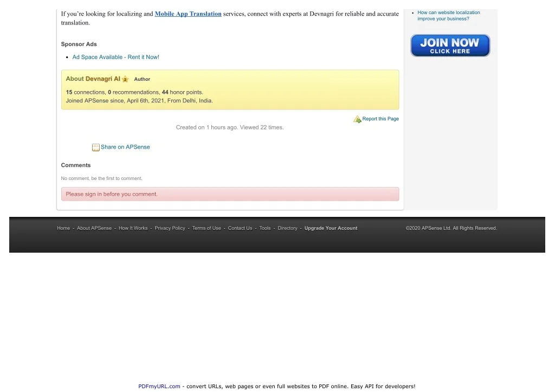View the Privacy Policy page
The height and width of the screenshot is (392, 555).
coord(170,228)
